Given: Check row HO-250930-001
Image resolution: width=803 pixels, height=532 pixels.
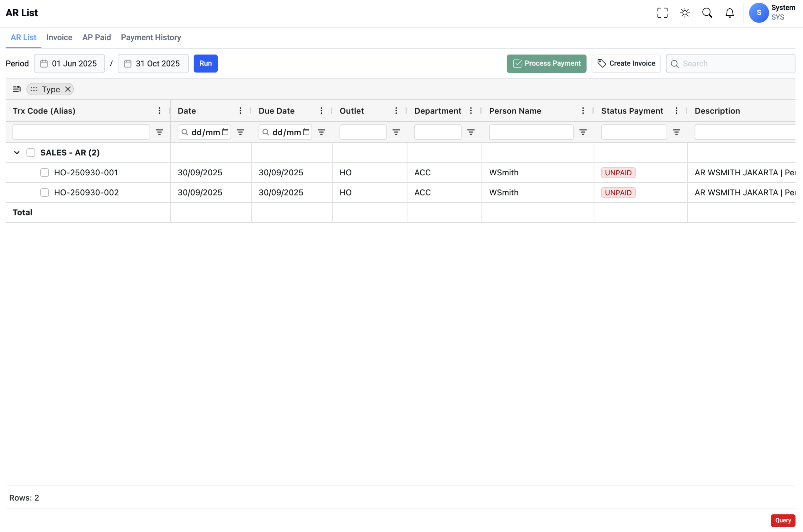Looking at the screenshot, I should [45, 173].
